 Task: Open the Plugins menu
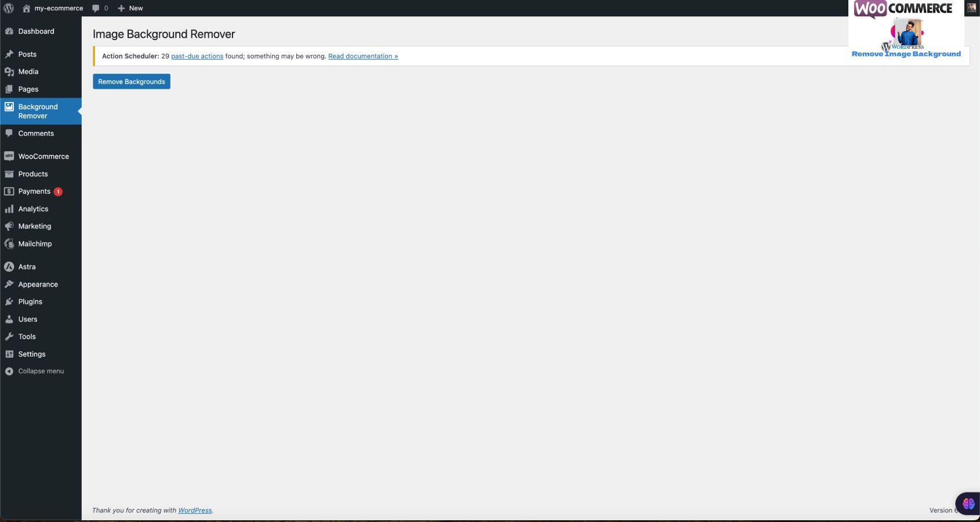point(30,302)
